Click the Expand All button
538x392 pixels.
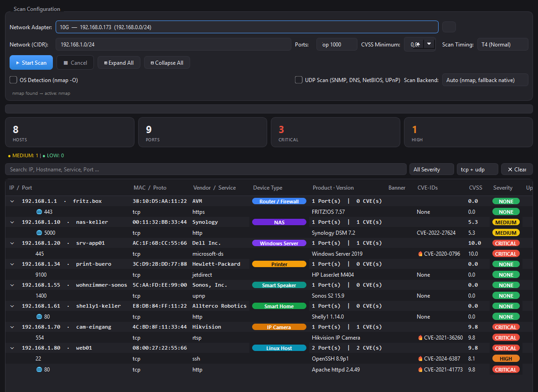coord(119,63)
